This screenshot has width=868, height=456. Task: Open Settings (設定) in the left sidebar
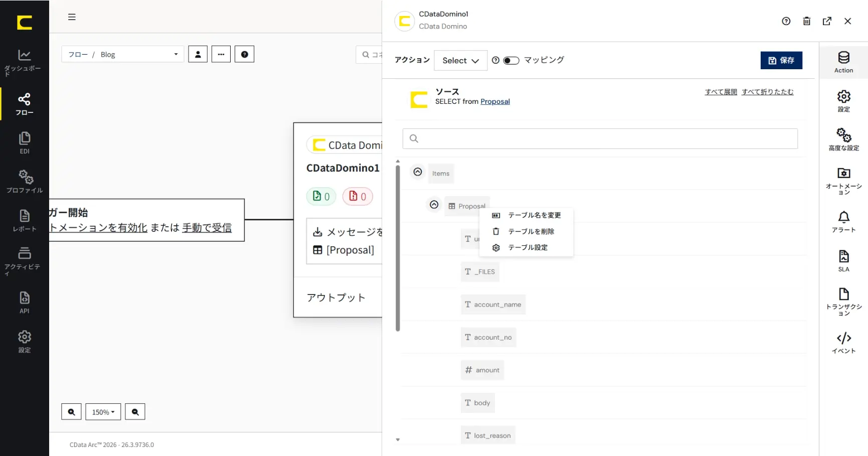pyautogui.click(x=24, y=342)
